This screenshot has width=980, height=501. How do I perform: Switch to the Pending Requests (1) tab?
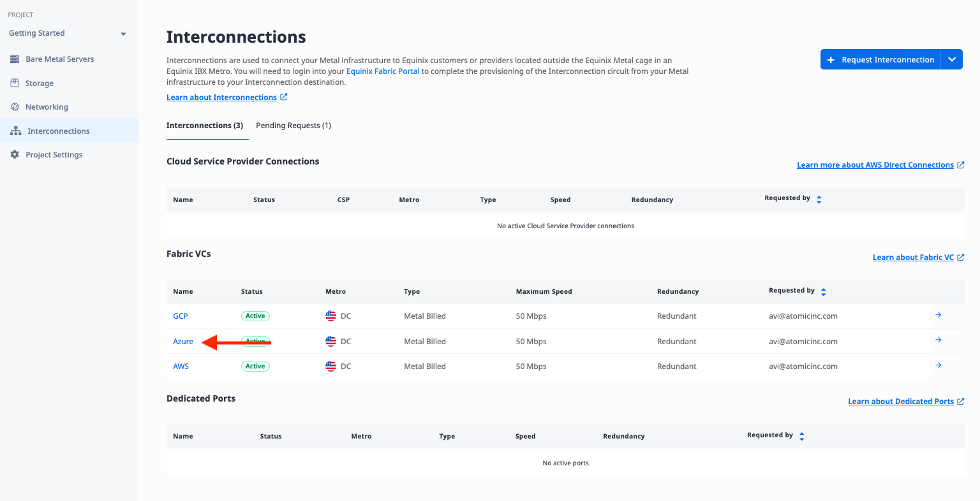(293, 126)
